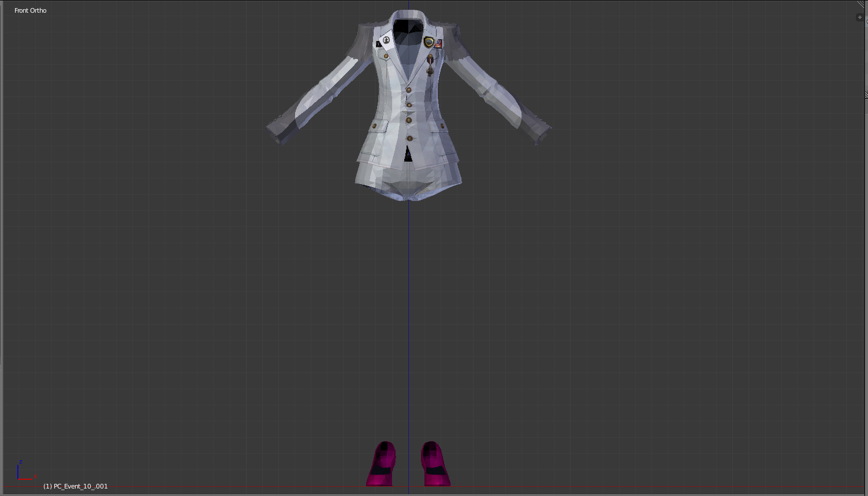
Task: Click the red ground line at the bottom
Action: click(x=231, y=486)
